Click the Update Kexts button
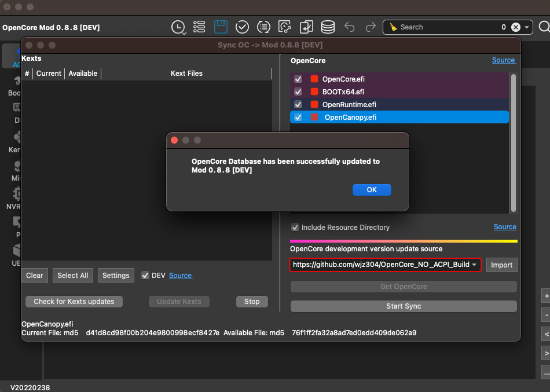 pyautogui.click(x=179, y=302)
